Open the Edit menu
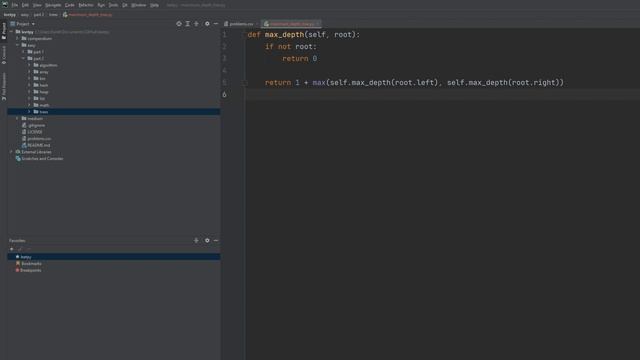Viewport: 640px width, 360px height. tap(25, 5)
